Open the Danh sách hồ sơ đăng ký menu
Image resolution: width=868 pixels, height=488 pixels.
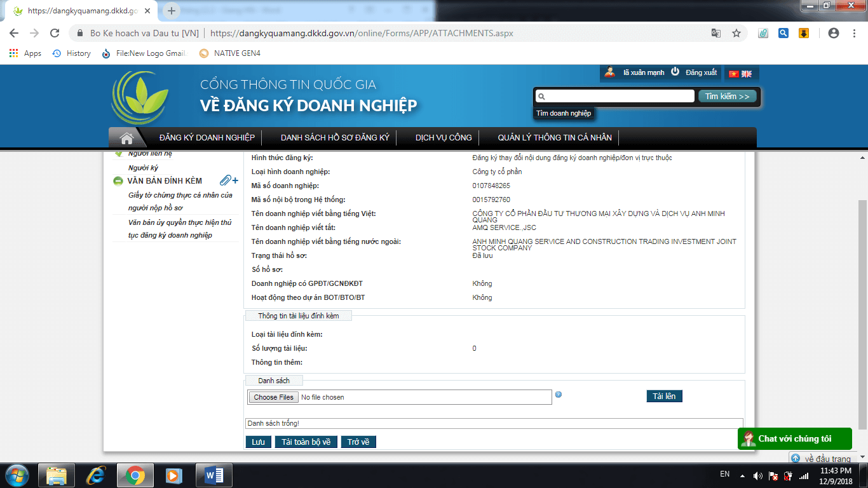click(334, 138)
